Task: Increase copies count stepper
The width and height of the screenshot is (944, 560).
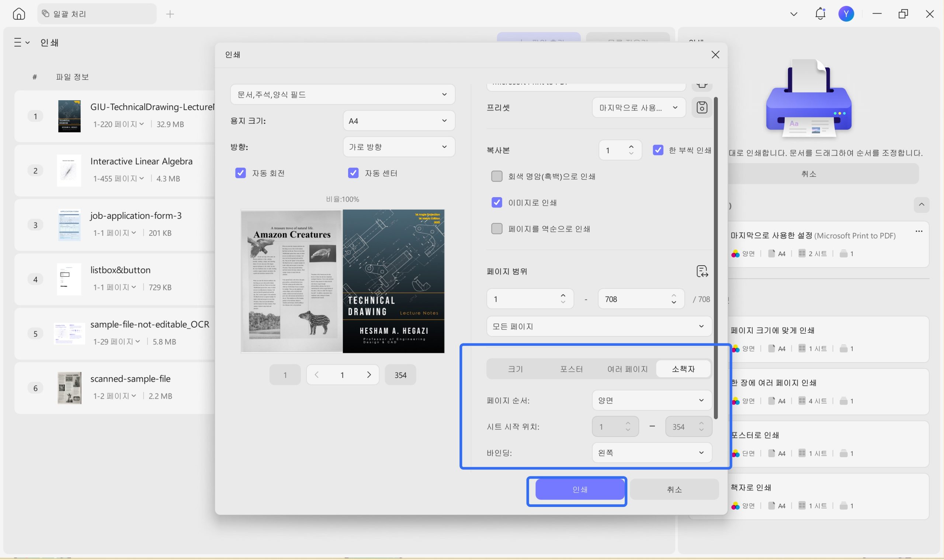Action: [x=631, y=146]
